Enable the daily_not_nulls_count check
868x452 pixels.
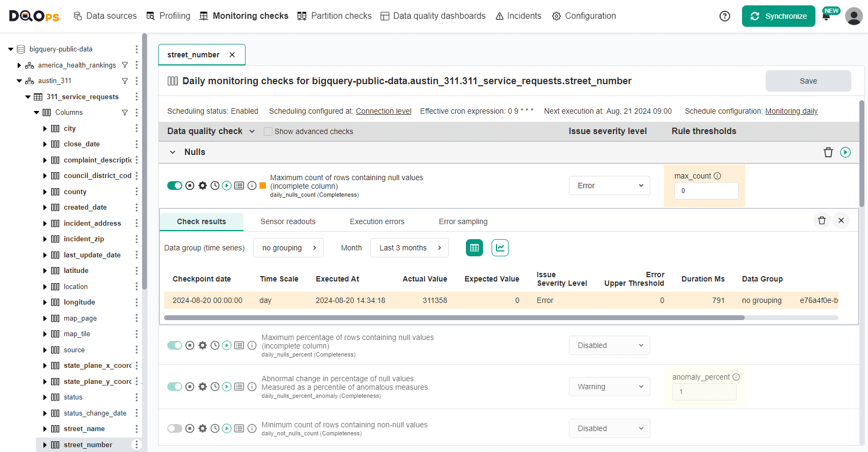175,428
